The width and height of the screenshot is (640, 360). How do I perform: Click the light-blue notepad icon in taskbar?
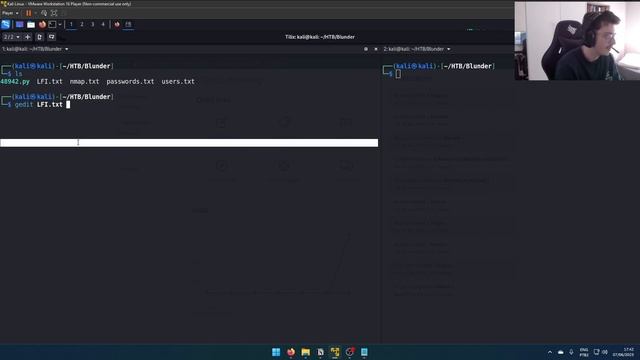tap(364, 352)
